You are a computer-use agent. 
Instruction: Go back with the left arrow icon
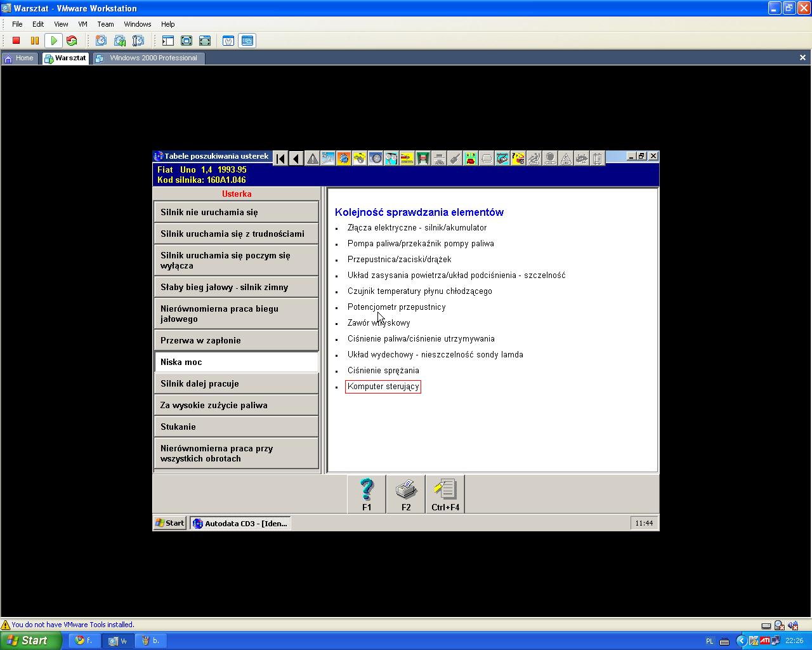pyautogui.click(x=296, y=158)
